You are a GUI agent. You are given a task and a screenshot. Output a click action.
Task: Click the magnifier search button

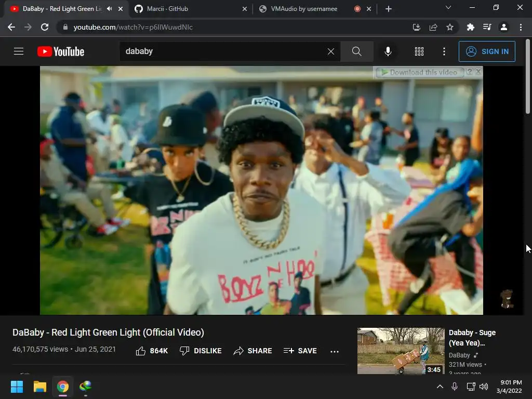pyautogui.click(x=356, y=51)
